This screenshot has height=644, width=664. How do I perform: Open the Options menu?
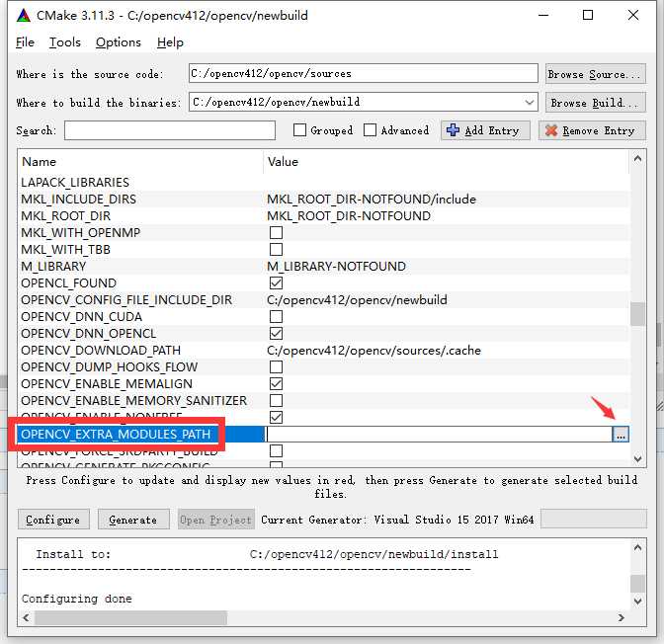tap(119, 42)
